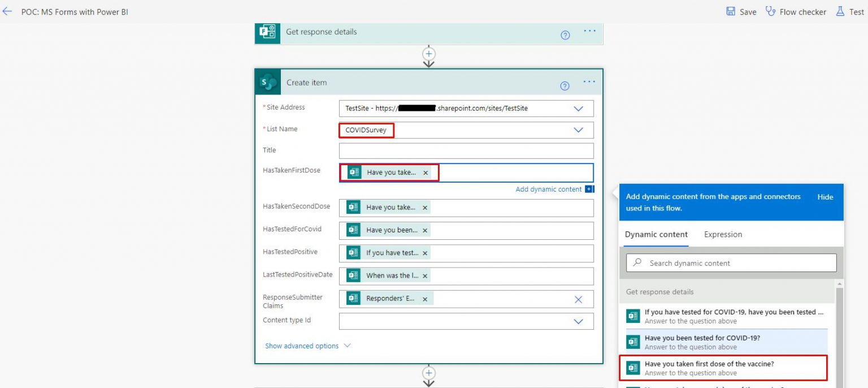868x388 pixels.
Task: Click the Hide button in the dynamic content panel
Action: point(825,197)
